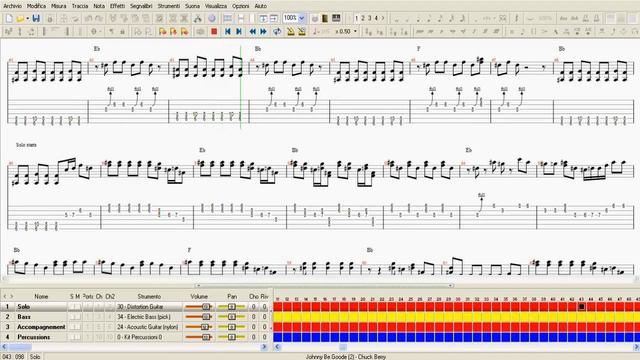Screen dimensions: 640x360
Task: Click the right chevron above track numbers
Action: pos(11,296)
